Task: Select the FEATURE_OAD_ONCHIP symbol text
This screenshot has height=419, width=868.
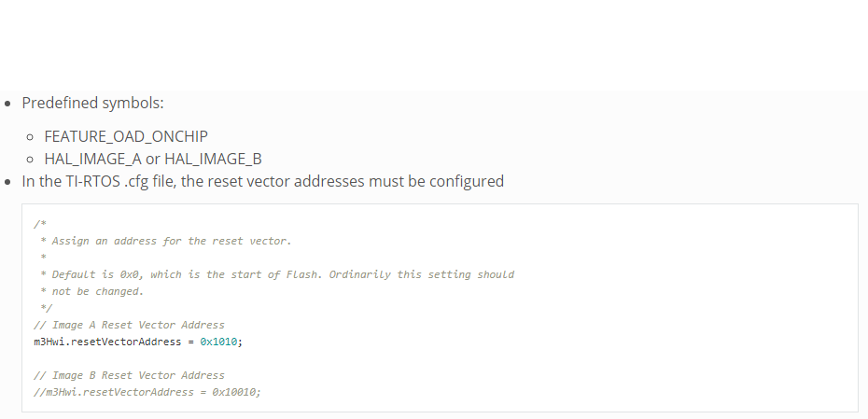Action: [x=126, y=136]
